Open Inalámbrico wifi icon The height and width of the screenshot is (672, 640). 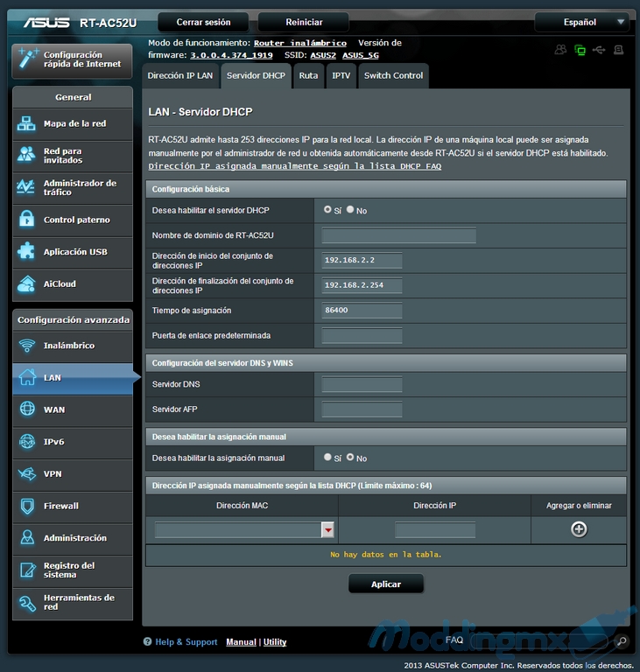(x=27, y=346)
